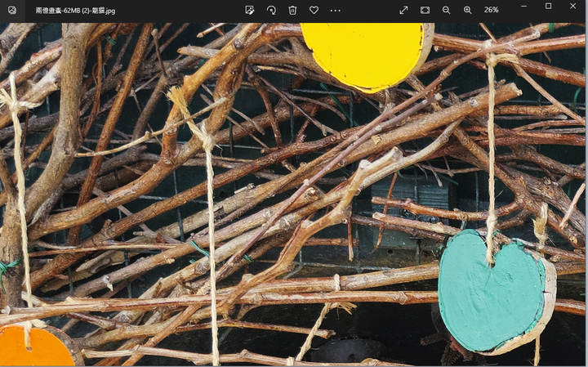Click the 26% zoom level value
The image size is (588, 367).
(492, 10)
